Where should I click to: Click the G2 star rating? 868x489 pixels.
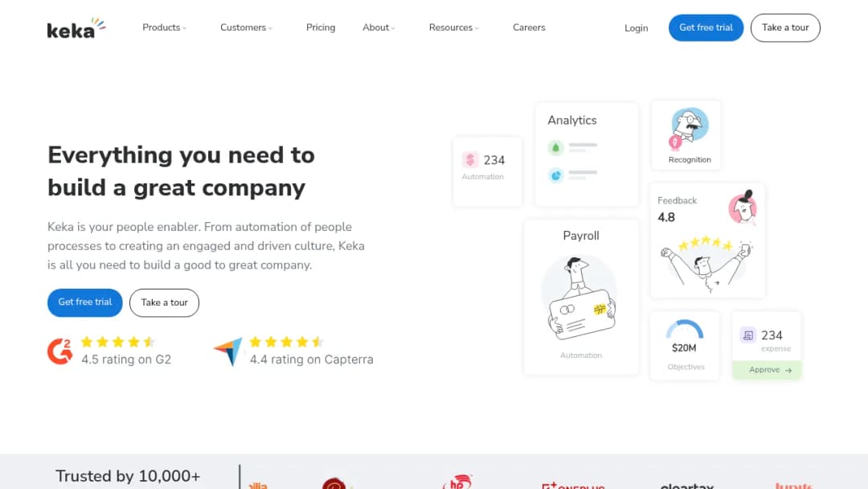[x=118, y=342]
